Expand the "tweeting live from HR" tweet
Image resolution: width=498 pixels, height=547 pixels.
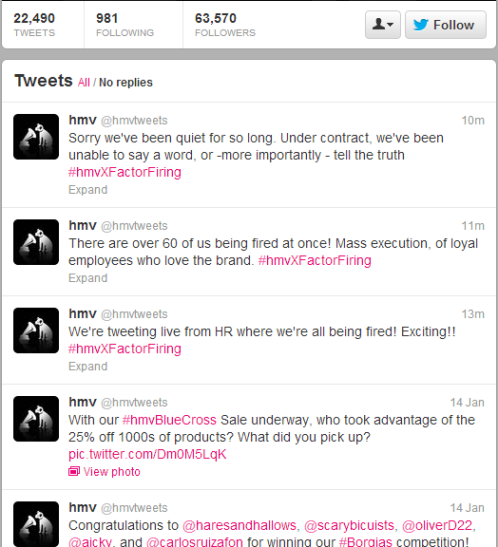88,366
